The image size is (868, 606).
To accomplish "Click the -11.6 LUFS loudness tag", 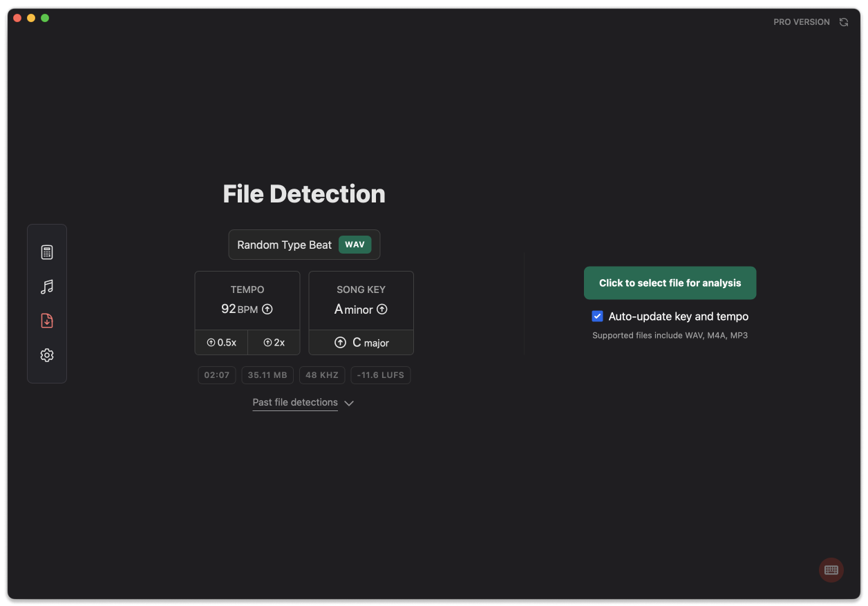I will pyautogui.click(x=381, y=375).
